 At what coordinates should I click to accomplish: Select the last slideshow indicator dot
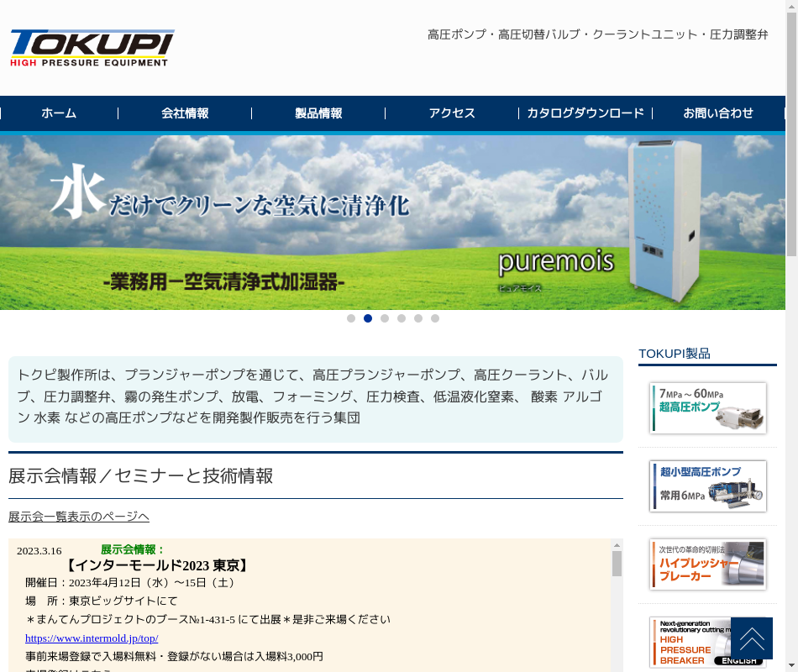[x=435, y=318]
